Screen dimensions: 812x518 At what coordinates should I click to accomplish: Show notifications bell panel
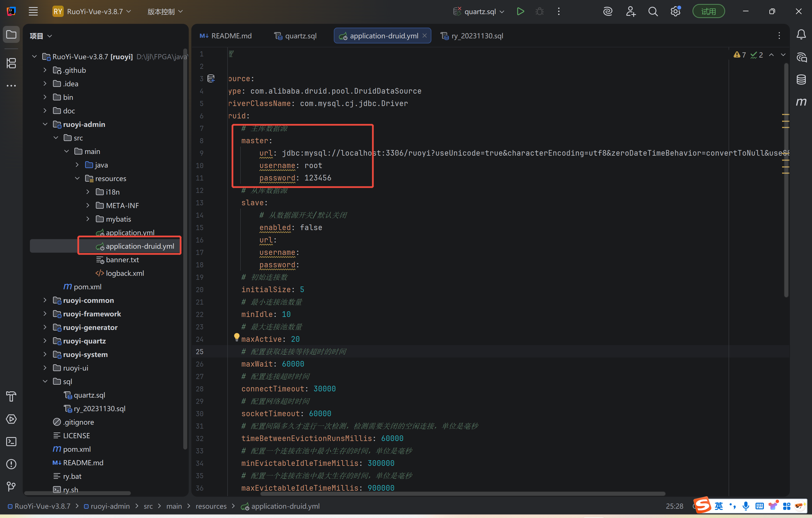point(801,35)
